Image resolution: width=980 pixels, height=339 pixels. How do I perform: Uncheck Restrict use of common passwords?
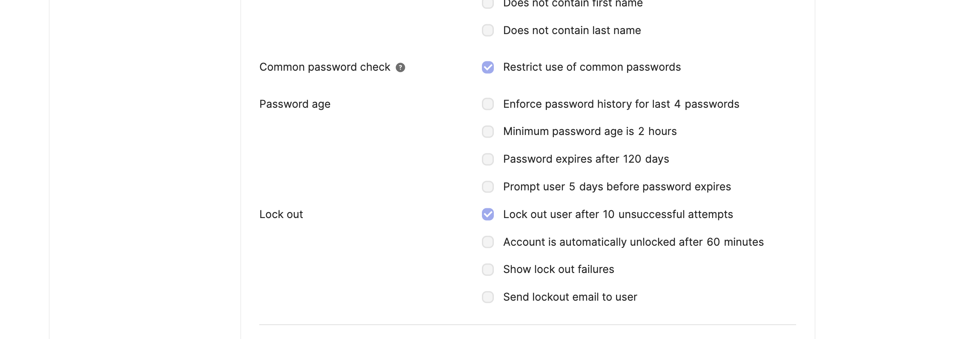(x=488, y=67)
